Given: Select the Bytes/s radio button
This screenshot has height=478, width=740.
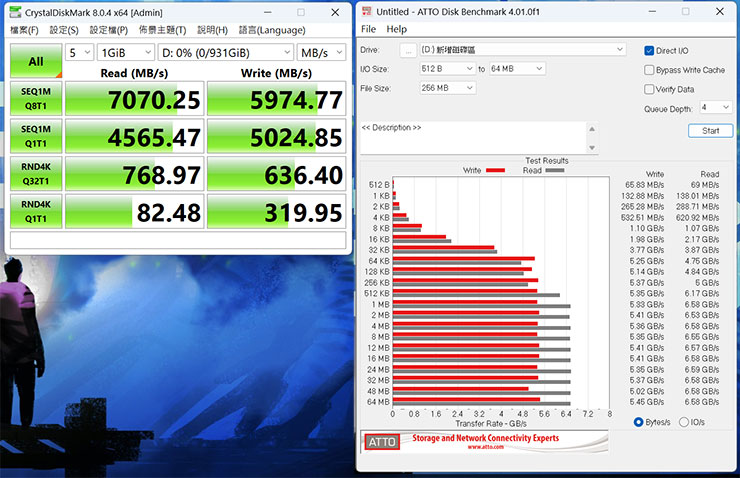Looking at the screenshot, I should coord(639,422).
